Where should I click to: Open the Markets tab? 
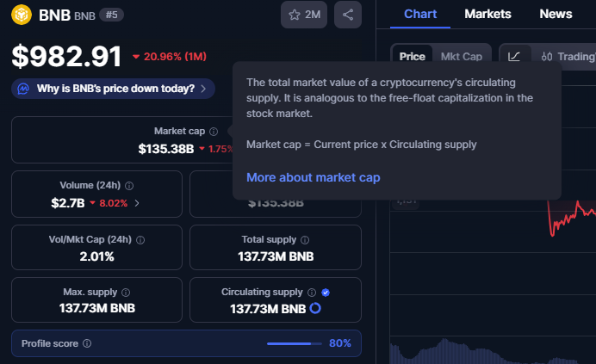coord(487,14)
